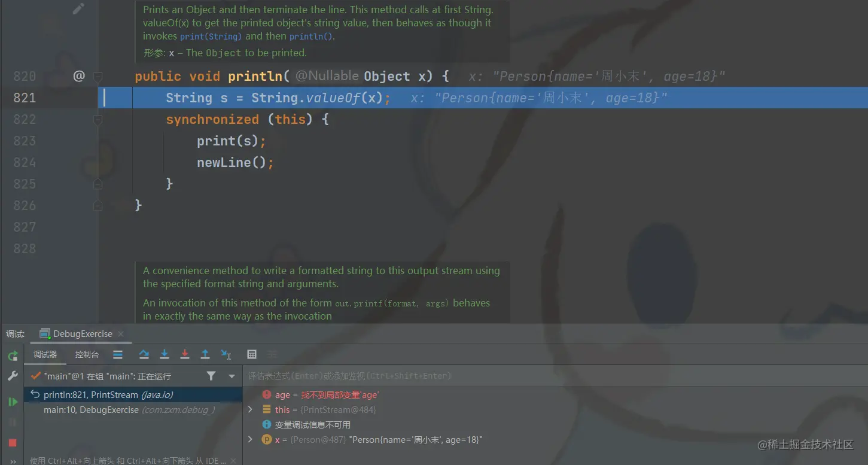The image size is (868, 465).
Task: Click fold end marker at line 826
Action: click(x=98, y=205)
